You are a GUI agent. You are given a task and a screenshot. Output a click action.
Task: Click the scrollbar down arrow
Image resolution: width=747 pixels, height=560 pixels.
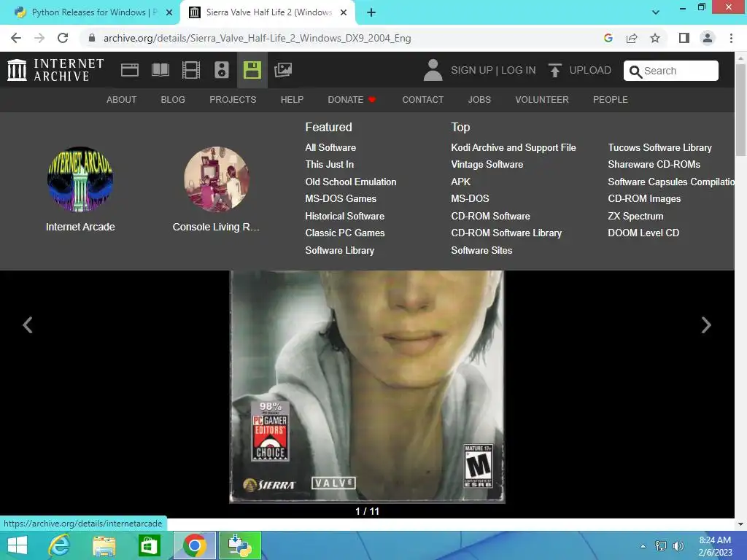[x=740, y=524]
